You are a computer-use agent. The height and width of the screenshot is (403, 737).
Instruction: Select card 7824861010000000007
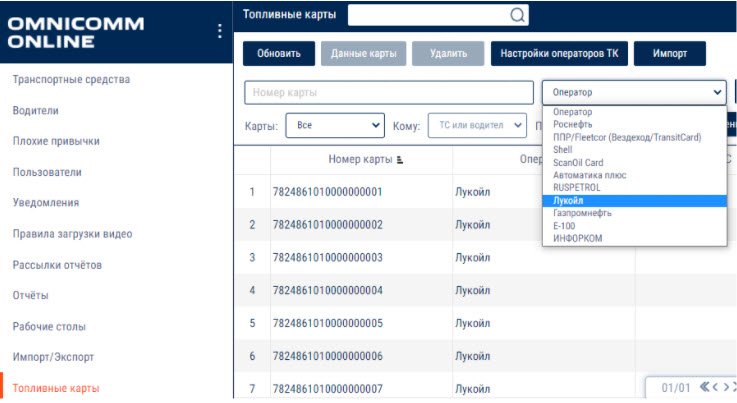tap(328, 389)
